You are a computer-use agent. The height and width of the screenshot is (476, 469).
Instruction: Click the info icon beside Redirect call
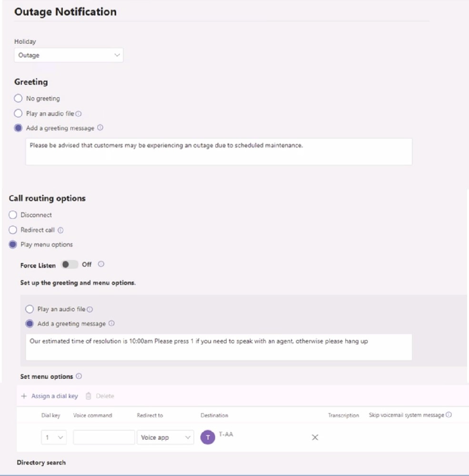(x=60, y=230)
